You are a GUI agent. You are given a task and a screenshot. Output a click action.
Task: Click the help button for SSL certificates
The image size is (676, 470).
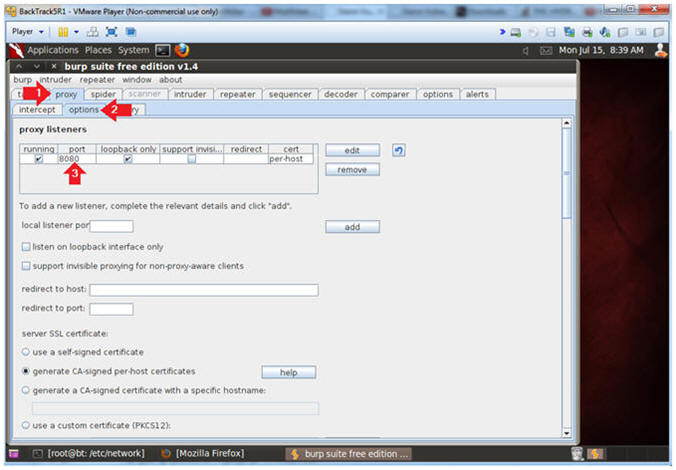pyautogui.click(x=288, y=372)
